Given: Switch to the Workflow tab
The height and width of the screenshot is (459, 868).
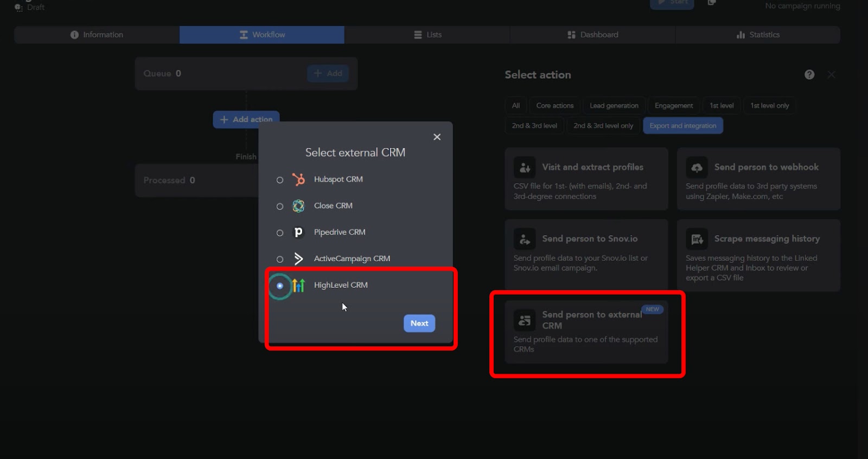Looking at the screenshot, I should [x=262, y=35].
